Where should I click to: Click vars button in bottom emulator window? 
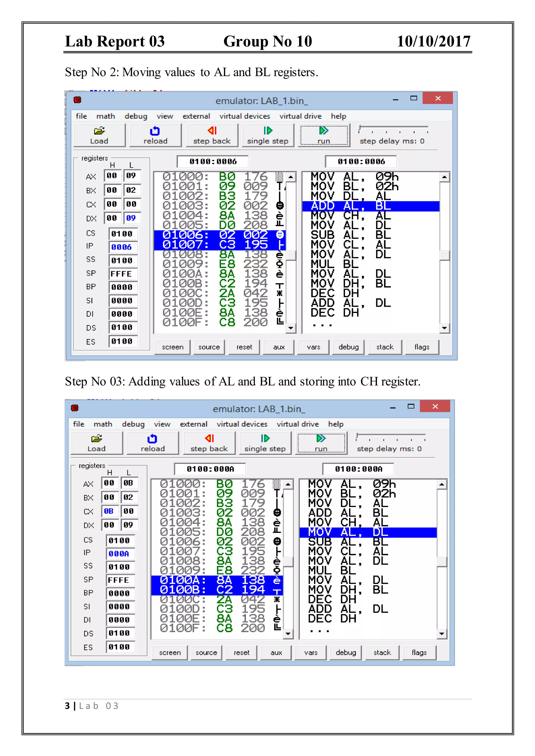click(311, 653)
